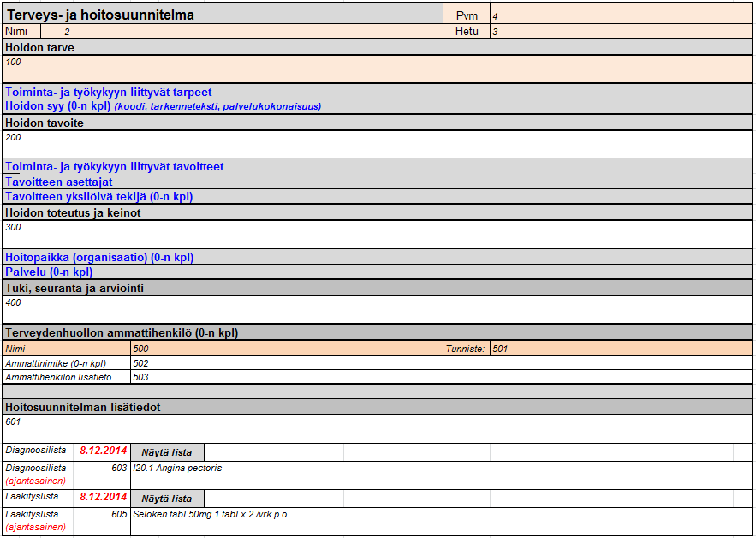This screenshot has width=756, height=538.
Task: Open 'Hoidon syy (0-n kpl)' link
Action: [58, 106]
